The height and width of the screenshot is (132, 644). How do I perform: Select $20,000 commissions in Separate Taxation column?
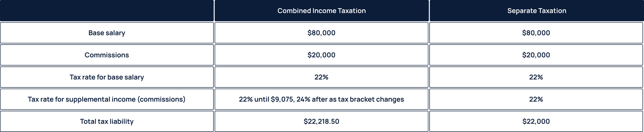pyautogui.click(x=536, y=55)
